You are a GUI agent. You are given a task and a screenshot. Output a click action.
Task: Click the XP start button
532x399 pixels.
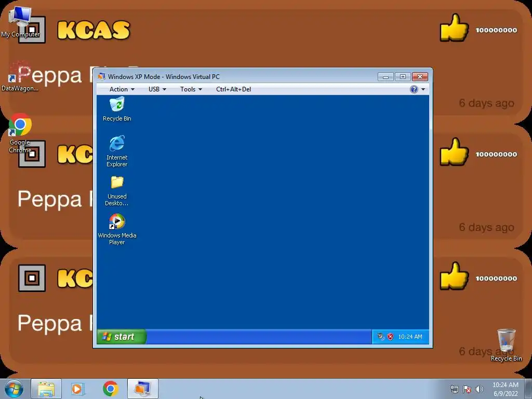122,337
